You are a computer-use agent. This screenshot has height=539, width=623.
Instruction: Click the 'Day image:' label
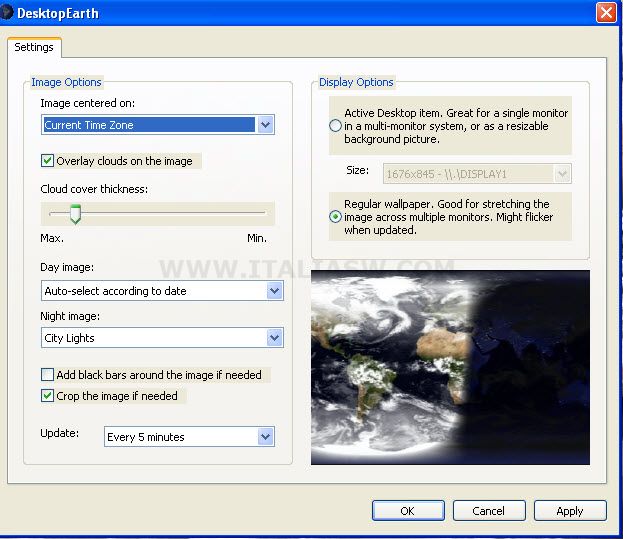[67, 267]
